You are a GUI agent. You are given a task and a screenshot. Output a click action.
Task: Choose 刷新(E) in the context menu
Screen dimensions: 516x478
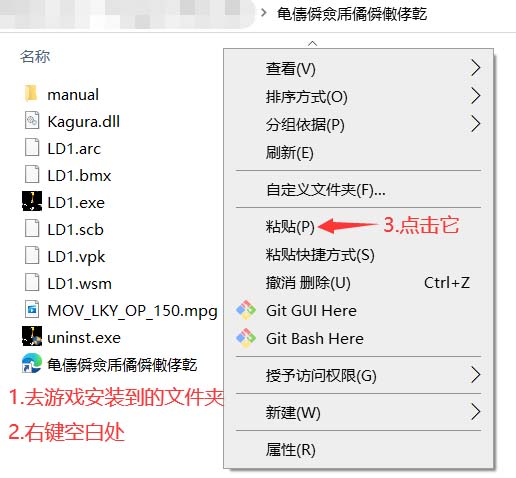(x=289, y=153)
